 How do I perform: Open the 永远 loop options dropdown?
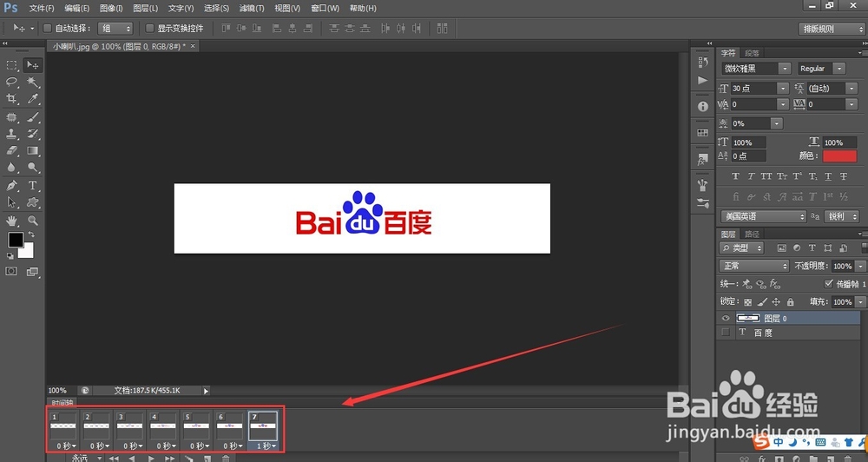87,459
